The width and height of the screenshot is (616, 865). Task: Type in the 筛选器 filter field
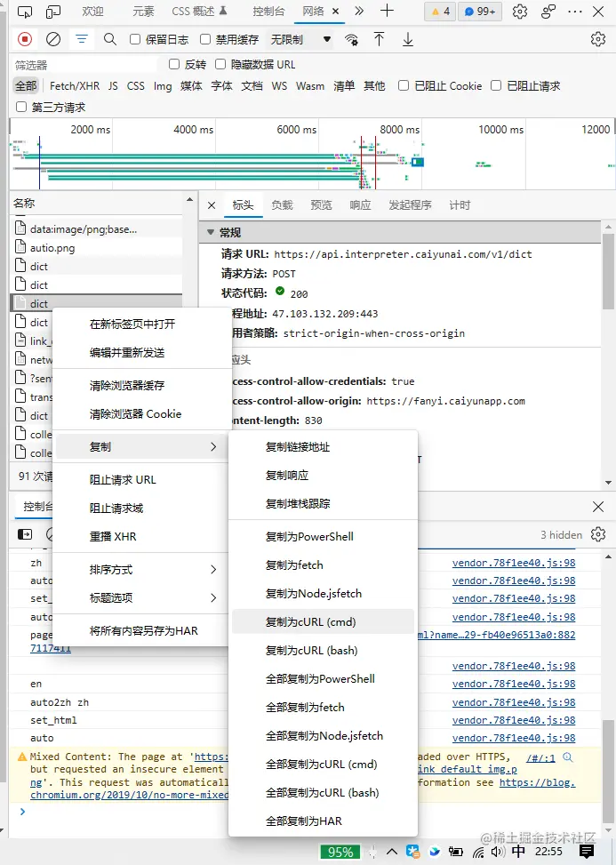click(x=85, y=65)
